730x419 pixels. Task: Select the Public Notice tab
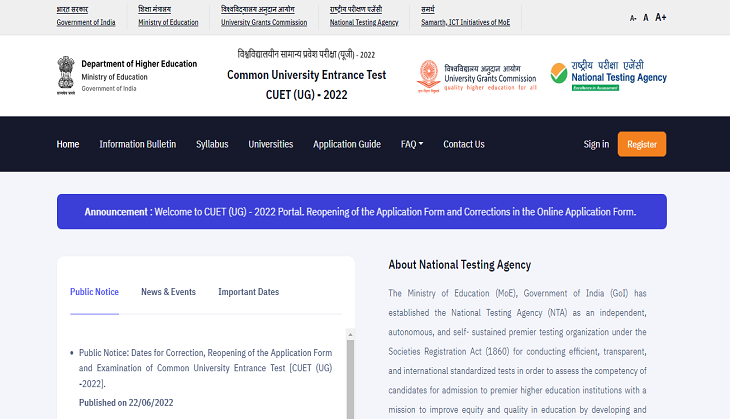(95, 292)
